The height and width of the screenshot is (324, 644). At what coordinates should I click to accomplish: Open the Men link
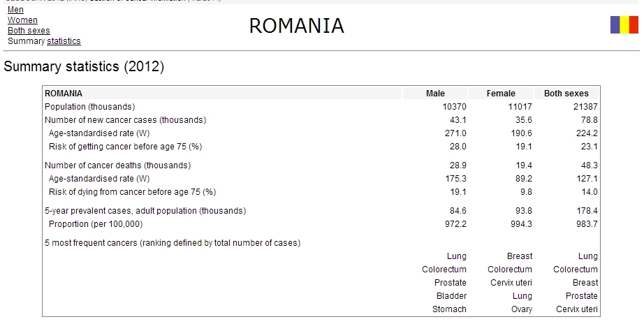15,10
